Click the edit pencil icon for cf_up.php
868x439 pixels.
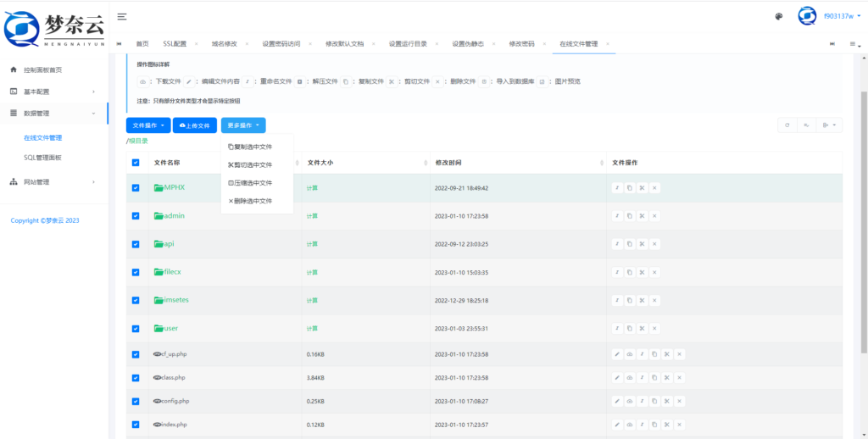[617, 354]
